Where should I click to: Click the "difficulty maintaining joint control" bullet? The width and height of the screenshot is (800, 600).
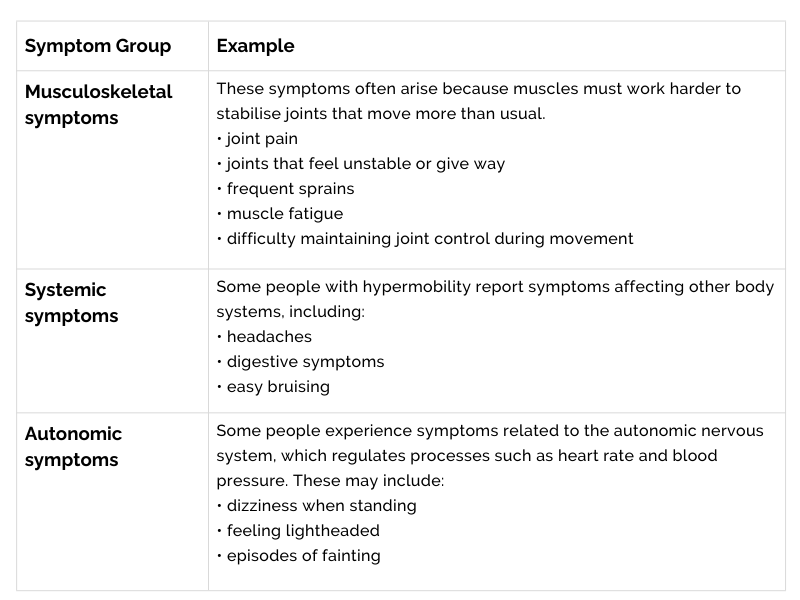pyautogui.click(x=429, y=239)
